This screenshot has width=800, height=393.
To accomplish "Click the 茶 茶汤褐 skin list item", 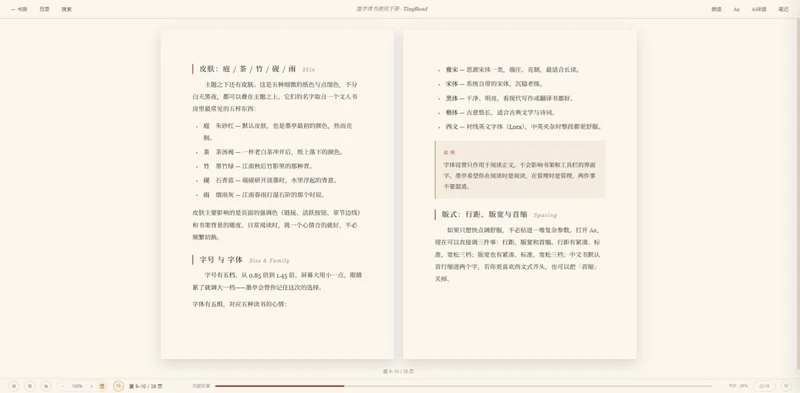I will [273, 152].
